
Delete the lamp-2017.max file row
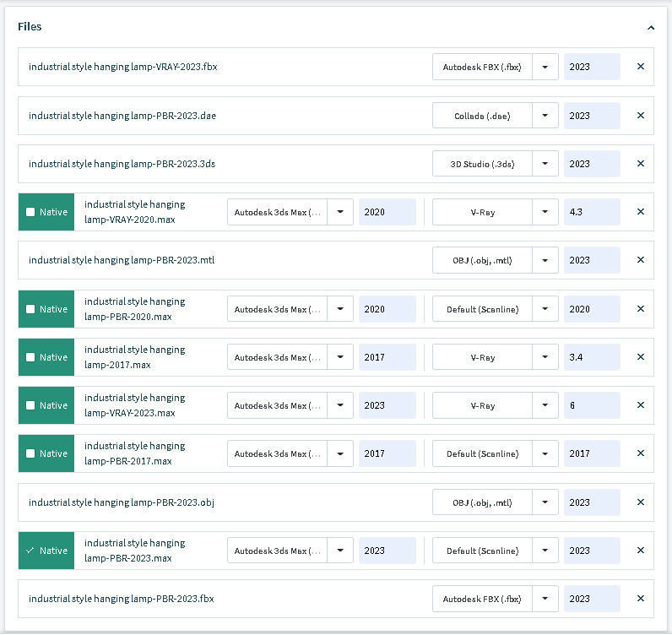coord(640,357)
